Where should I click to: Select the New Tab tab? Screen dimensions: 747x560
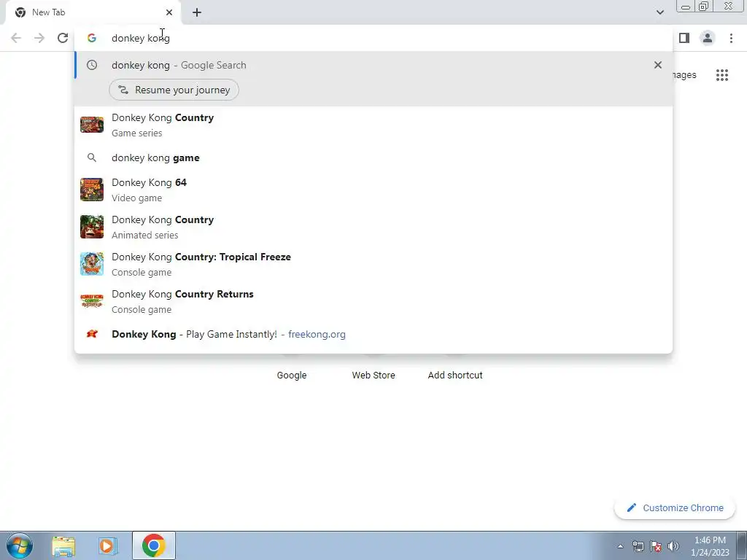click(x=94, y=12)
